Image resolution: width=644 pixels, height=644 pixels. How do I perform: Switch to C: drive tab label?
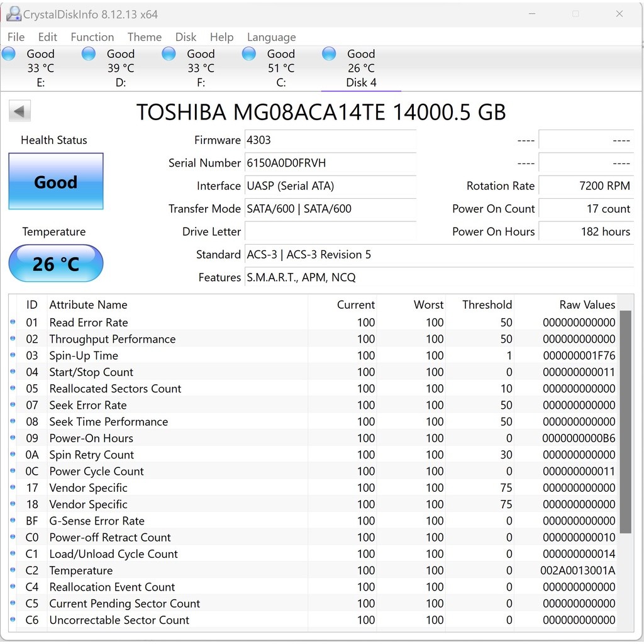(281, 82)
